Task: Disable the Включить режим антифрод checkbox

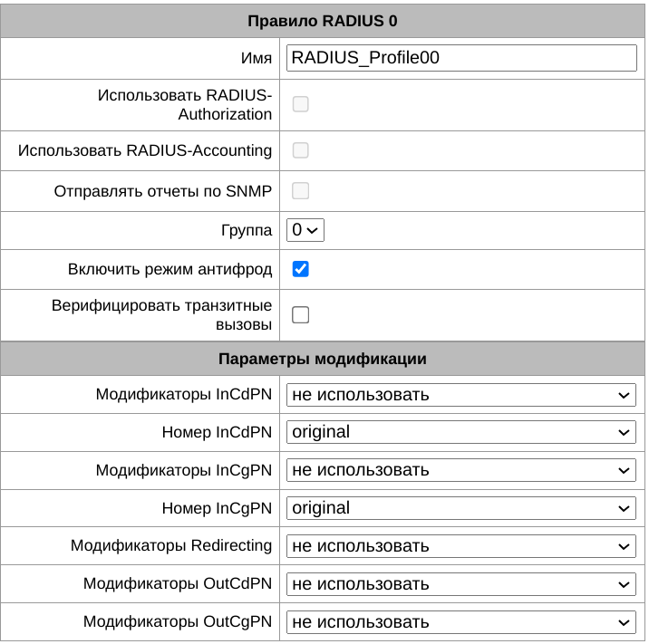Action: click(301, 269)
